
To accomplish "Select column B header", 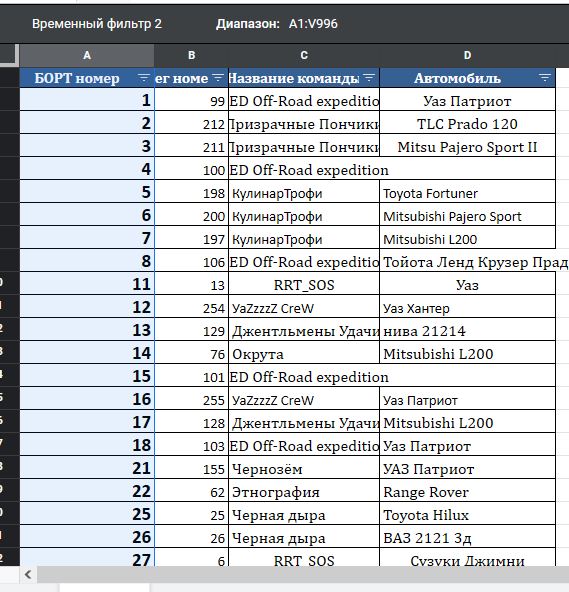I will pos(191,56).
